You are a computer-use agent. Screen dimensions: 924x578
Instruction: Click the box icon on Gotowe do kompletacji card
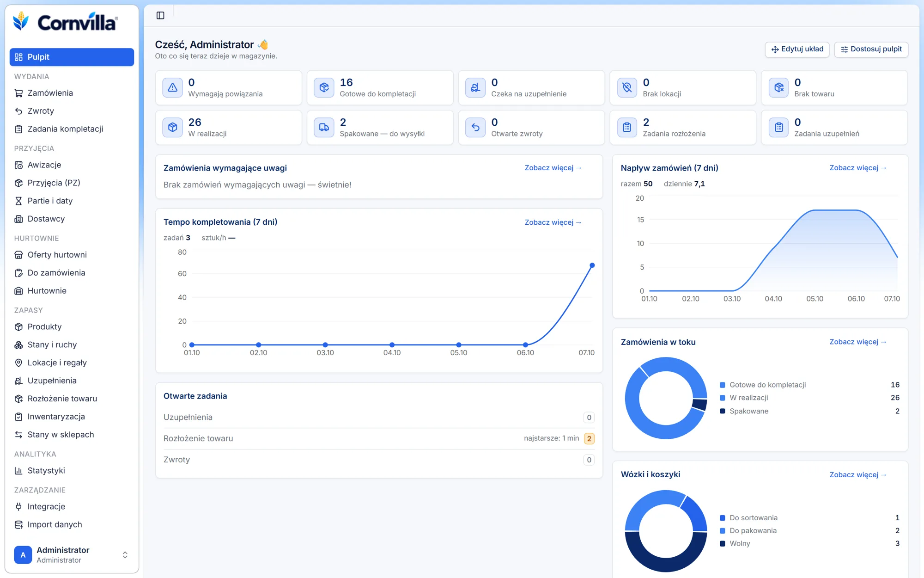(324, 87)
